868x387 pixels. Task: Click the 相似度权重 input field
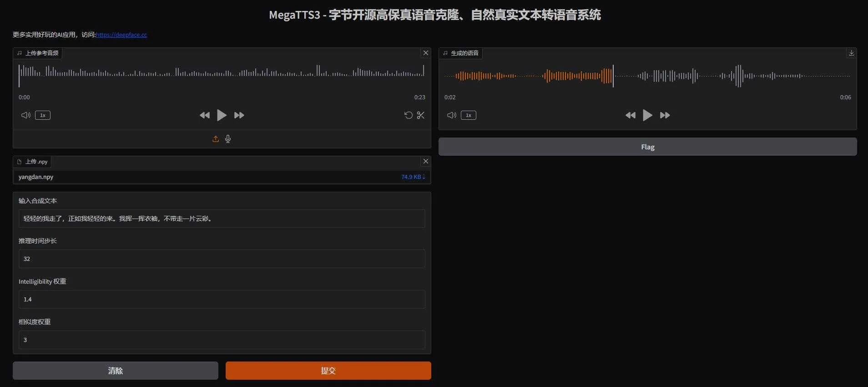point(222,340)
